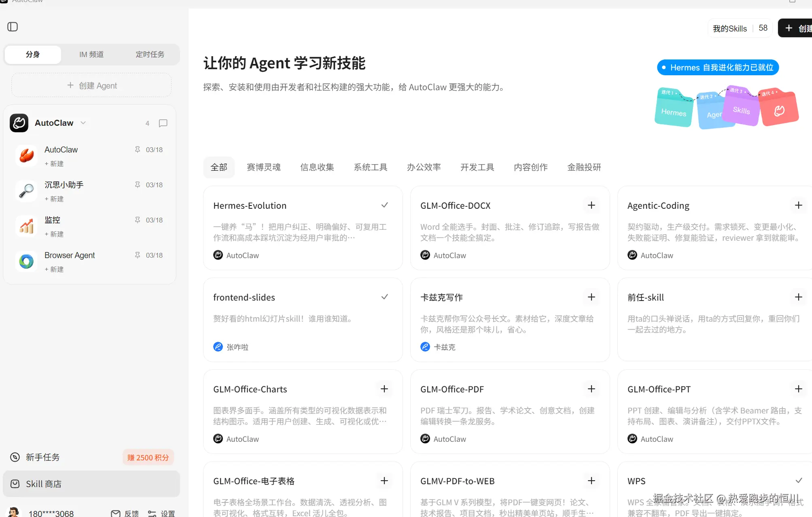This screenshot has width=812, height=517.
Task: Select the 开发工具 category tab
Action: point(477,167)
